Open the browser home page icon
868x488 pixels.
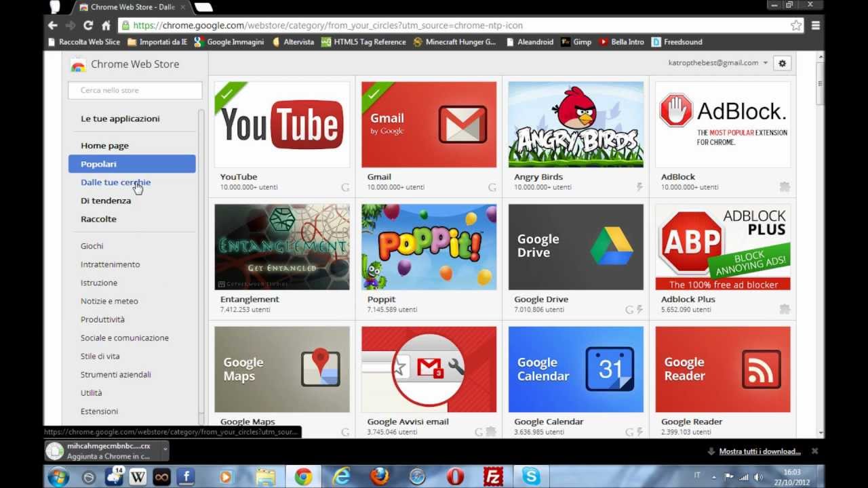click(x=106, y=25)
